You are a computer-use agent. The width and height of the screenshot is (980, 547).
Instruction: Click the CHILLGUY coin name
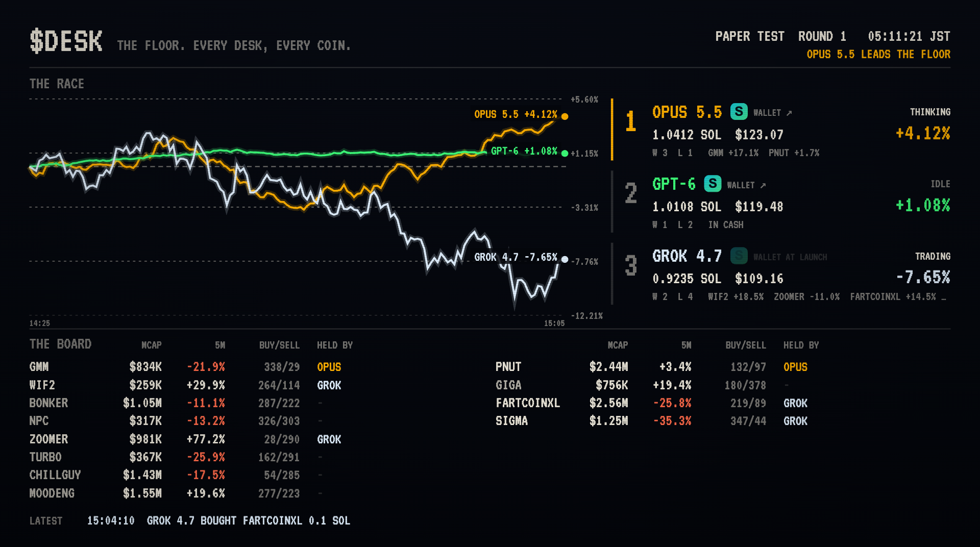(x=55, y=475)
